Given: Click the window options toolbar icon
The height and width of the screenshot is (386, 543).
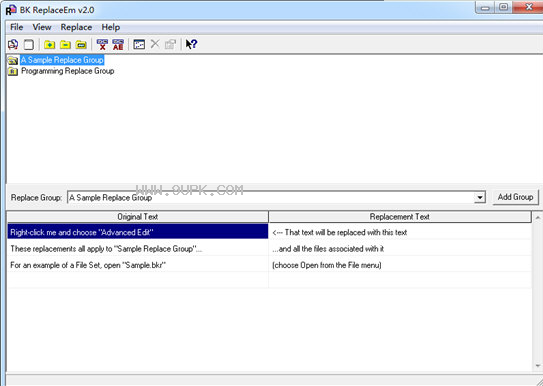Looking at the screenshot, I should pyautogui.click(x=139, y=44).
